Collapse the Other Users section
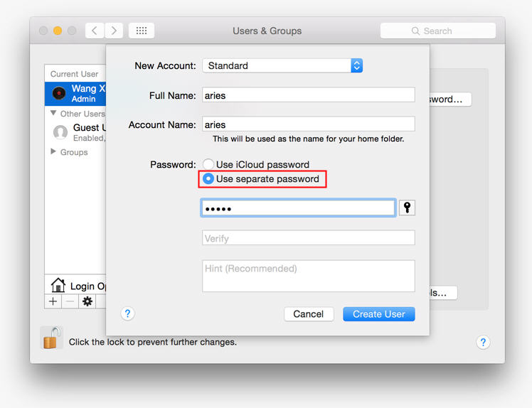The height and width of the screenshot is (408, 532). click(x=53, y=113)
